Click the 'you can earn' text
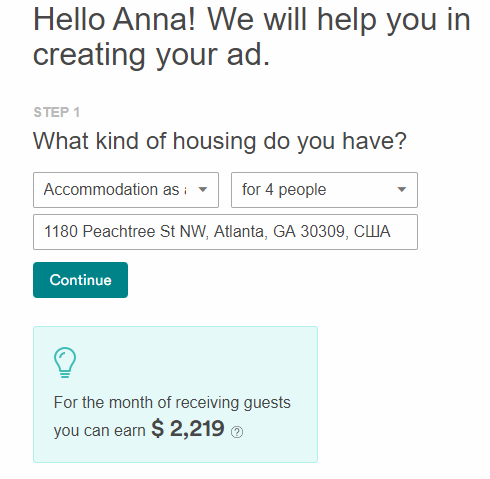The height and width of the screenshot is (479, 490). (x=99, y=431)
